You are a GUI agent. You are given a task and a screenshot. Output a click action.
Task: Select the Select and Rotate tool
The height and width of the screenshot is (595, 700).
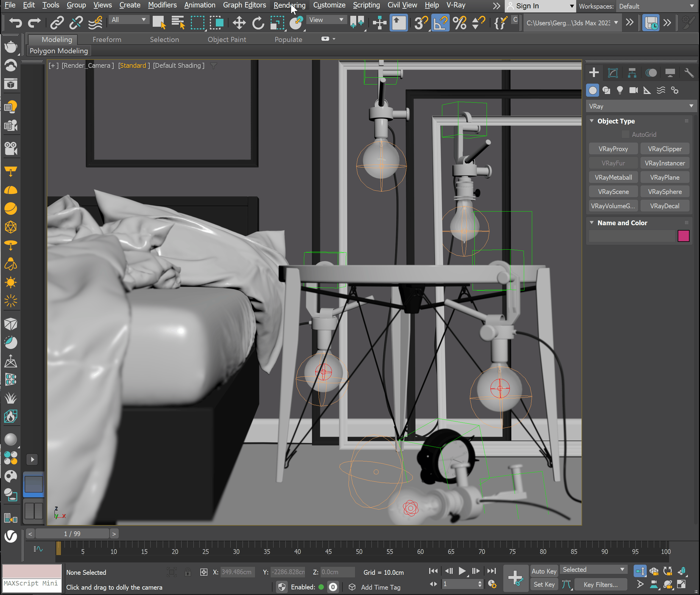coord(258,23)
